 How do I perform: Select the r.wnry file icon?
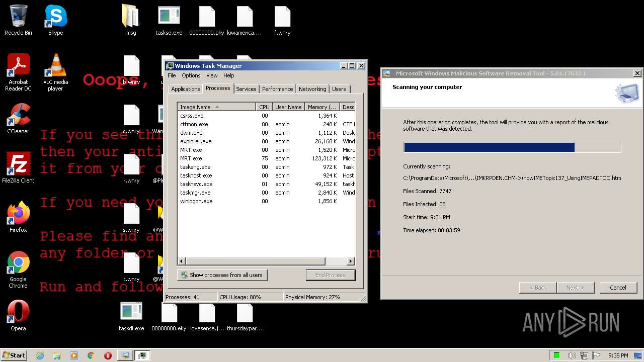click(131, 168)
